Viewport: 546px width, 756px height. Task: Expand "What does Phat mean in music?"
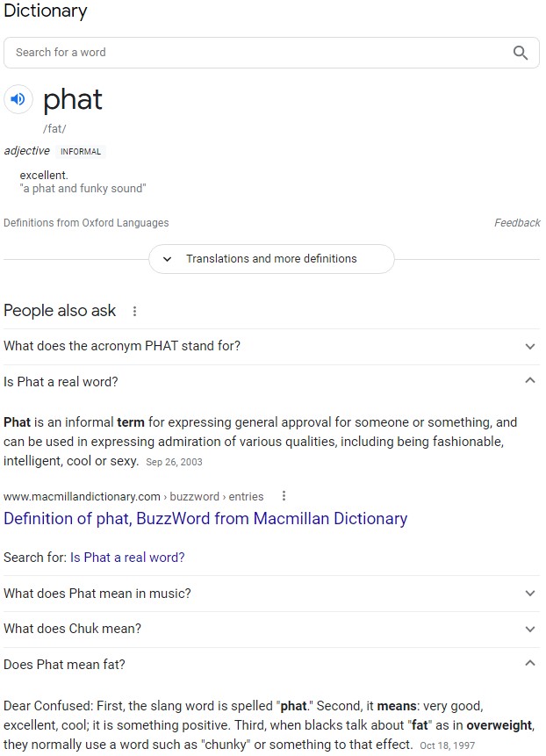530,594
